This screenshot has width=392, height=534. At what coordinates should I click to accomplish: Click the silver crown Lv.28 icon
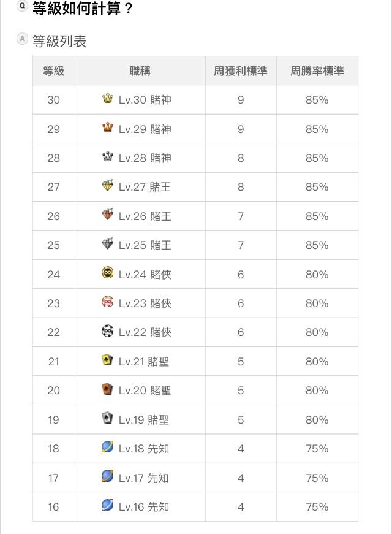(x=108, y=157)
